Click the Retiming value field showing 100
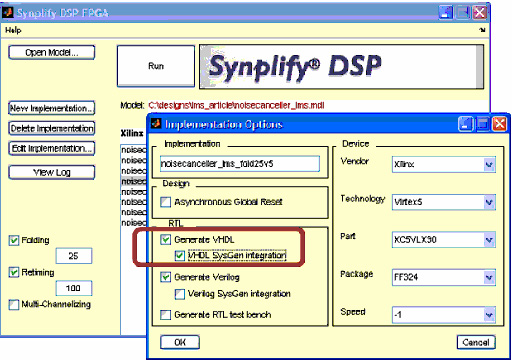Viewport: 512px width, 360px height. tap(74, 288)
